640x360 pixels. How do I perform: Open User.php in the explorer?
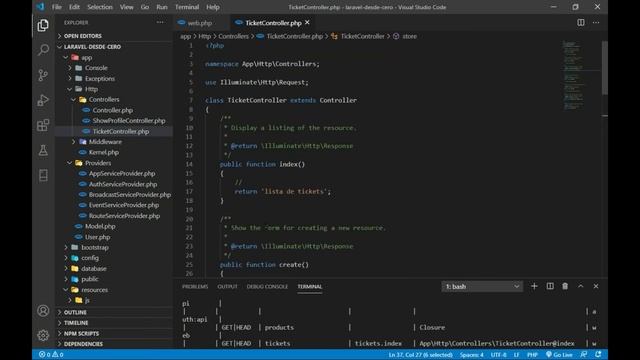pos(98,237)
